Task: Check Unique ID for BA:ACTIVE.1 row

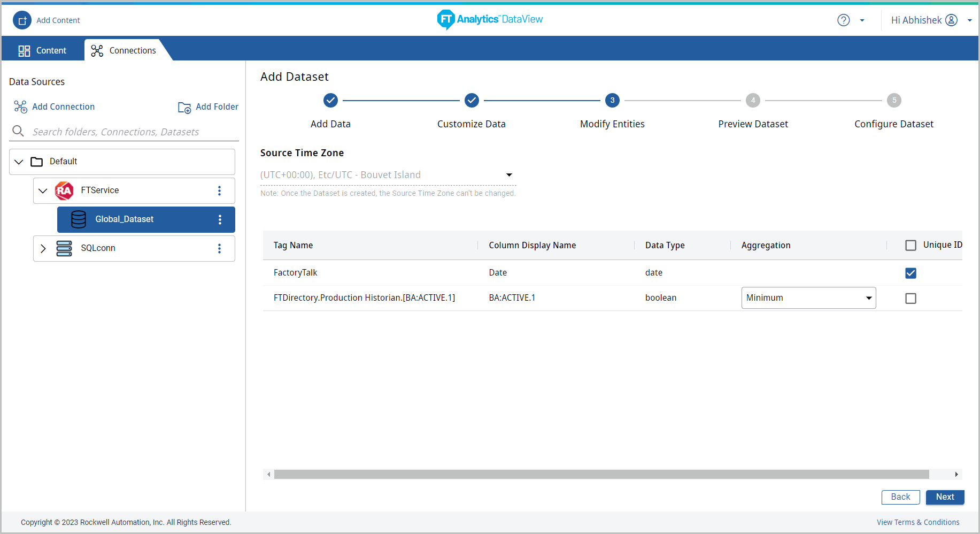Action: (x=910, y=298)
